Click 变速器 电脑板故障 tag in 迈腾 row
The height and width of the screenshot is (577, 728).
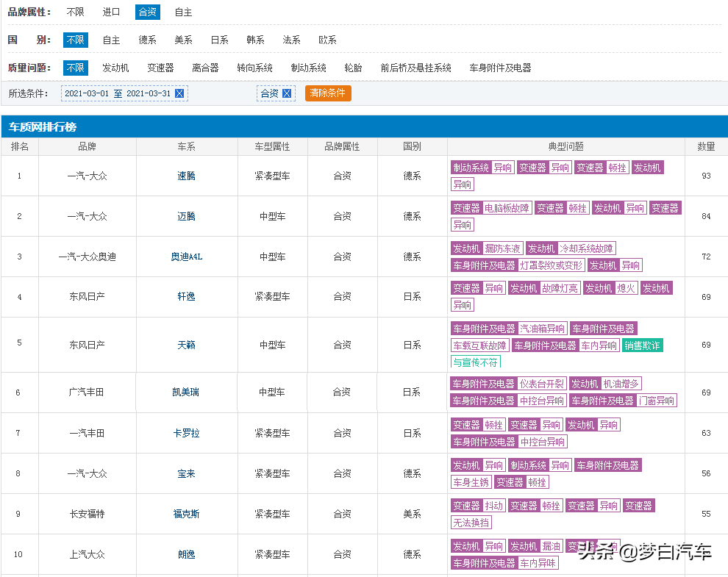point(491,208)
